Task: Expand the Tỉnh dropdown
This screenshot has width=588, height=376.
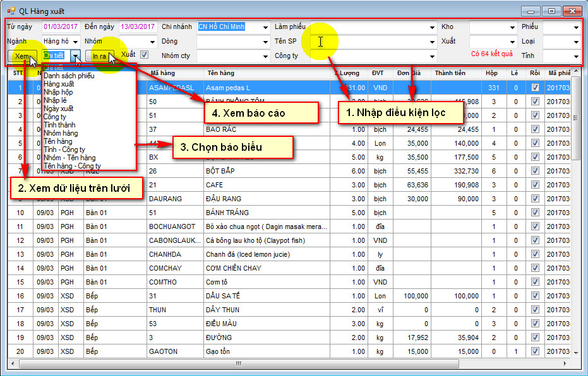Action: tap(576, 57)
